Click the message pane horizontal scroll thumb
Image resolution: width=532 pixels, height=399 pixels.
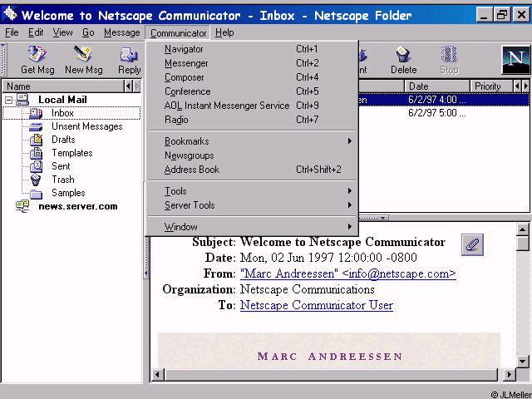[331, 375]
